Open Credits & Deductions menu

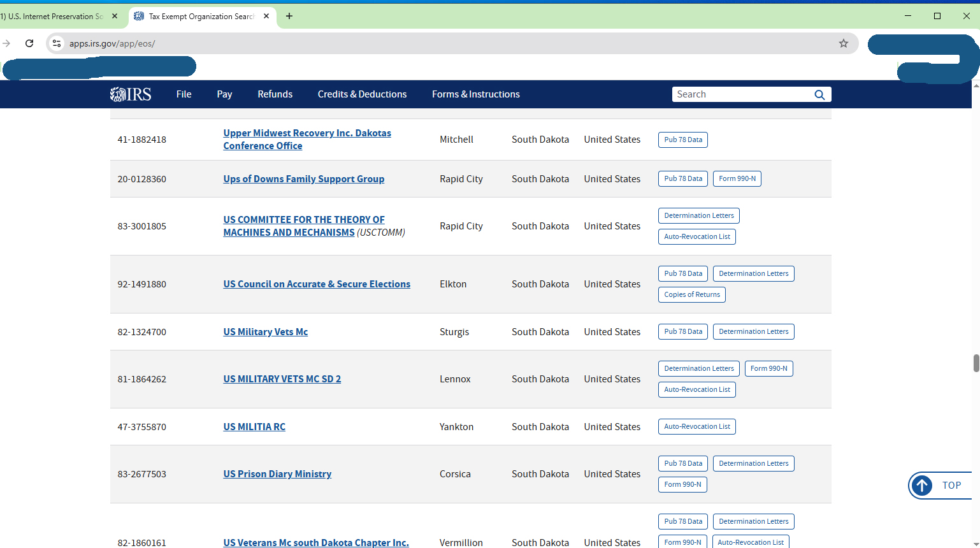[x=362, y=94]
